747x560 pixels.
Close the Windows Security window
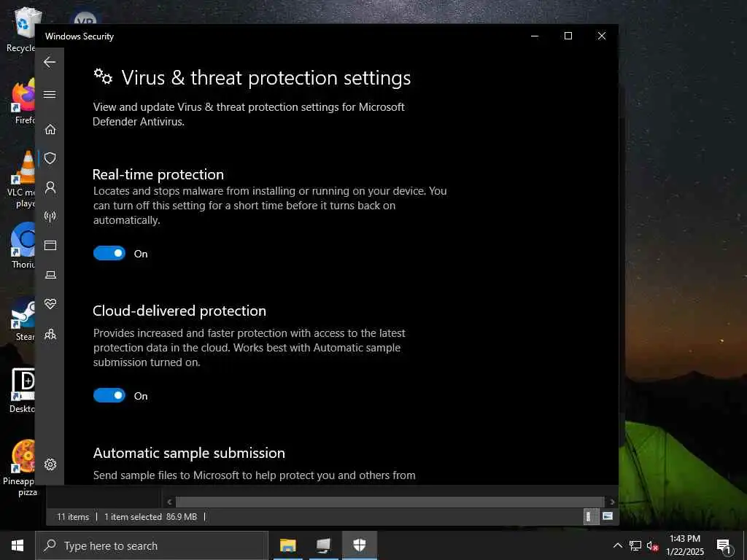[602, 36]
